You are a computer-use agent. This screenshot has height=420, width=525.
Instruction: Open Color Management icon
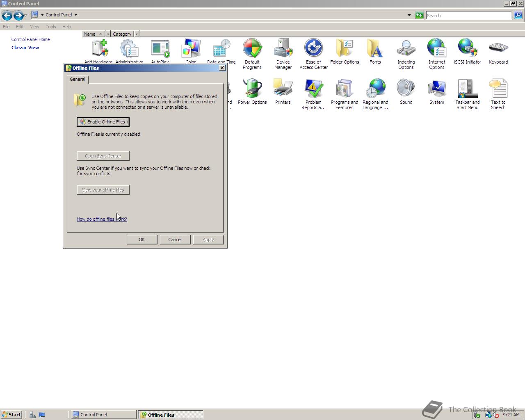point(191,51)
